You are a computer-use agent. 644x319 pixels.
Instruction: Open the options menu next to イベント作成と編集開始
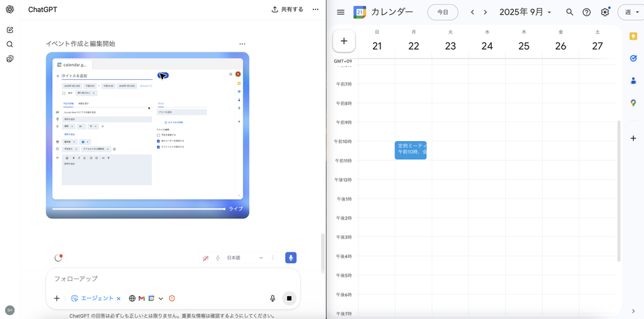[x=242, y=44]
